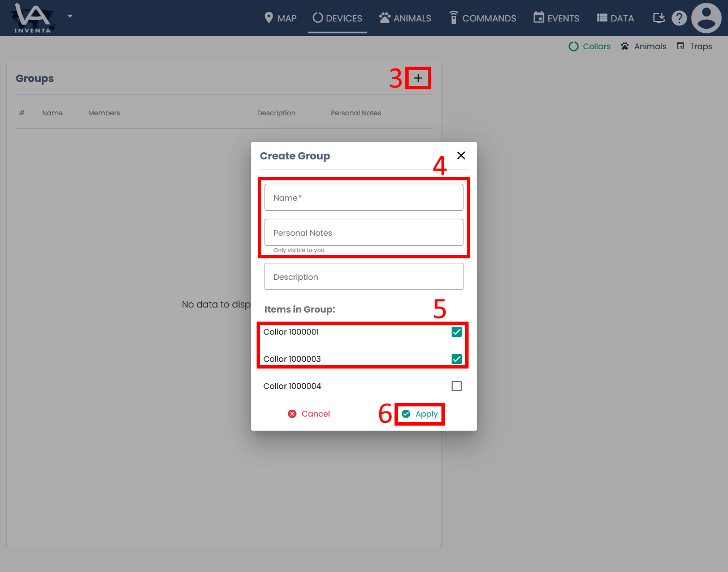Check the Collar 1000004 checkbox
The width and height of the screenshot is (728, 572).
pyautogui.click(x=457, y=386)
